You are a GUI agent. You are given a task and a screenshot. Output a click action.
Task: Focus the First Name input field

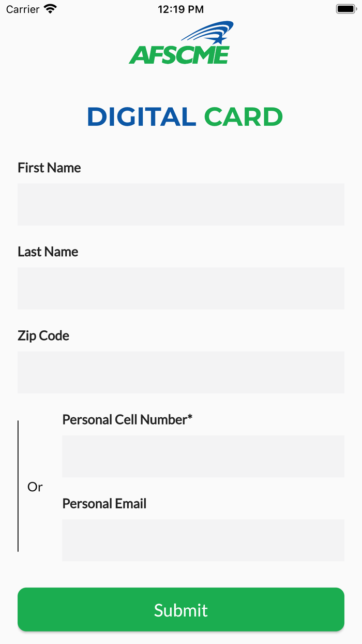pos(181,204)
